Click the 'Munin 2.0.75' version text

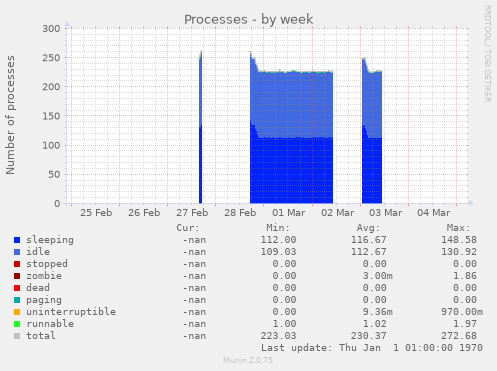click(x=248, y=360)
